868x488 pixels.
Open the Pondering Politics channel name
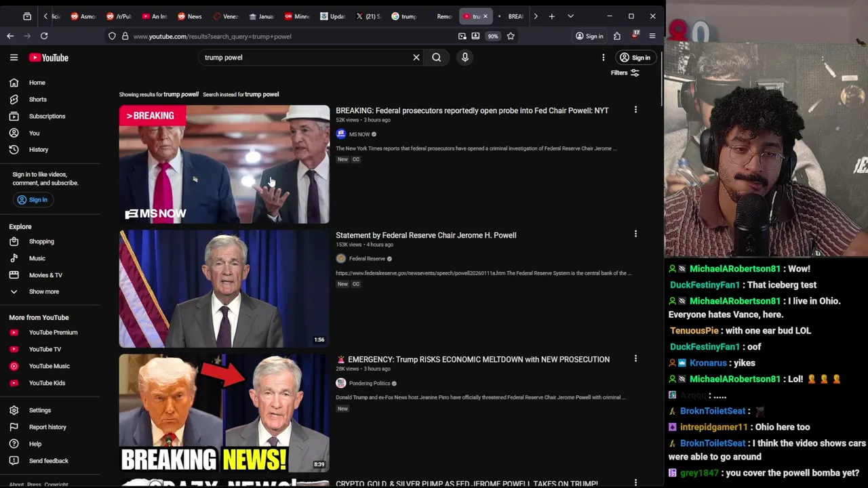point(370,384)
